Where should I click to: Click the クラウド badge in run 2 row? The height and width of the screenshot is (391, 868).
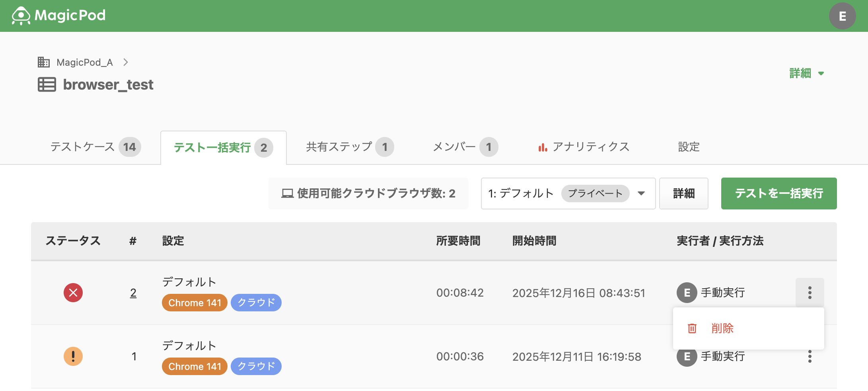(256, 303)
